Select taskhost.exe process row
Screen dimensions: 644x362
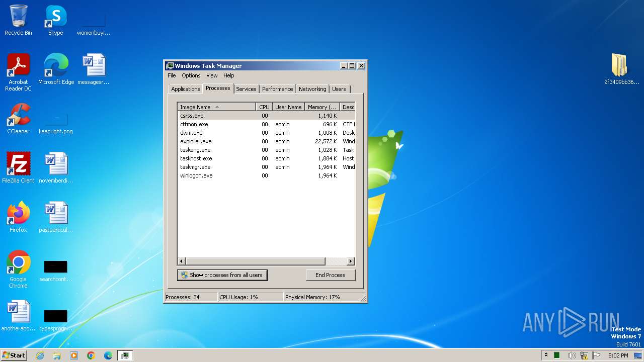pos(267,158)
